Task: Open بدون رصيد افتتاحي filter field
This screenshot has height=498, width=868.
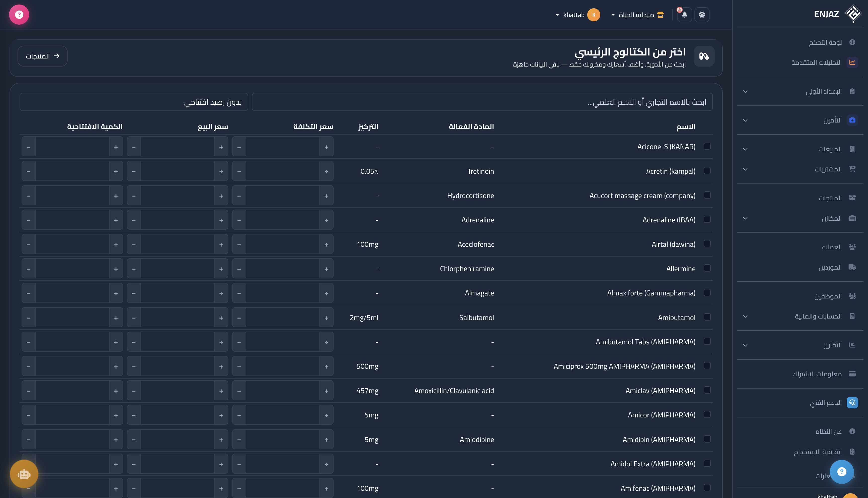Action: click(134, 102)
